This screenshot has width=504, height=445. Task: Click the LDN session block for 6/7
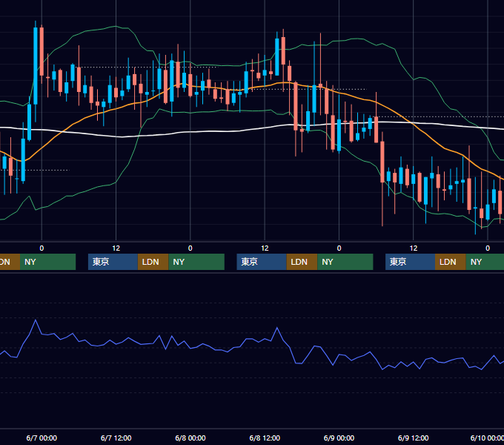point(153,262)
